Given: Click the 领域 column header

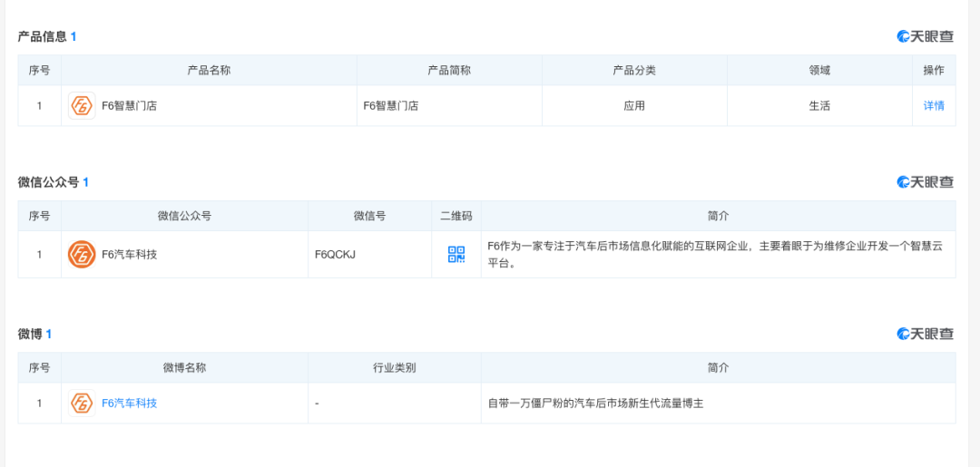Looking at the screenshot, I should tap(819, 70).
